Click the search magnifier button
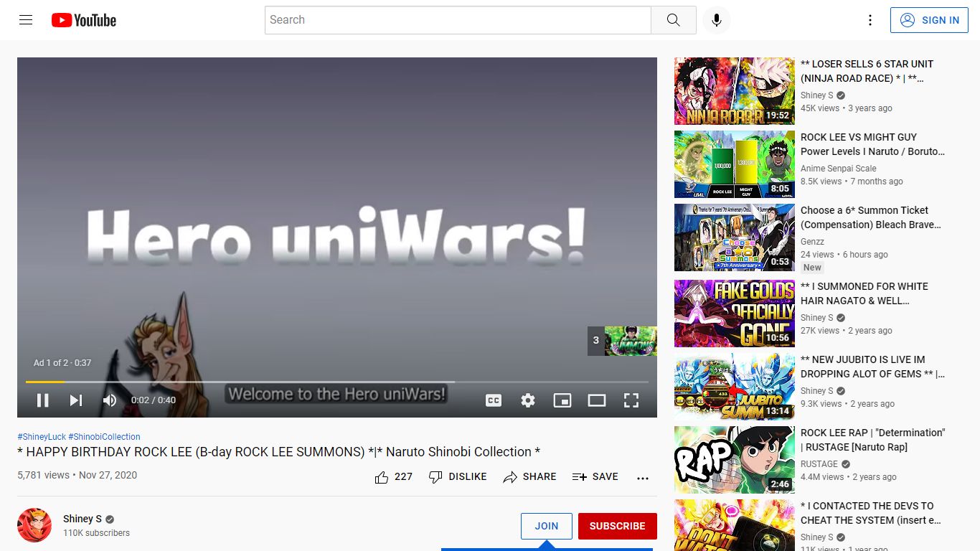The height and width of the screenshot is (551, 980). pyautogui.click(x=673, y=20)
